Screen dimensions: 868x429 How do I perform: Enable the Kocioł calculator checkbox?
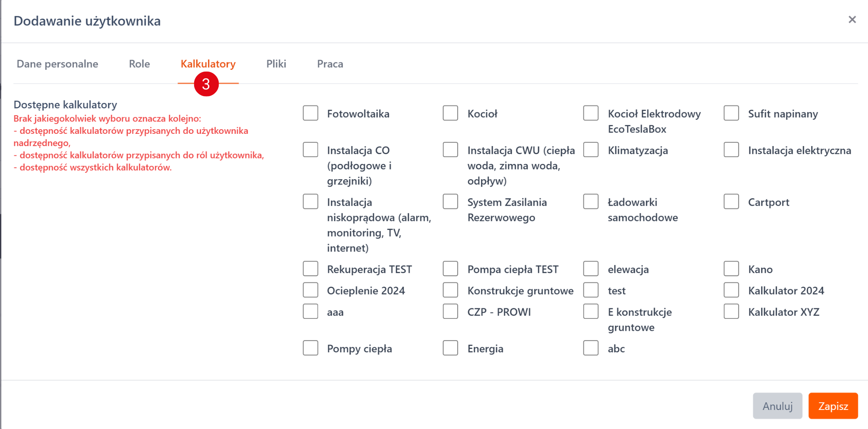(x=450, y=113)
